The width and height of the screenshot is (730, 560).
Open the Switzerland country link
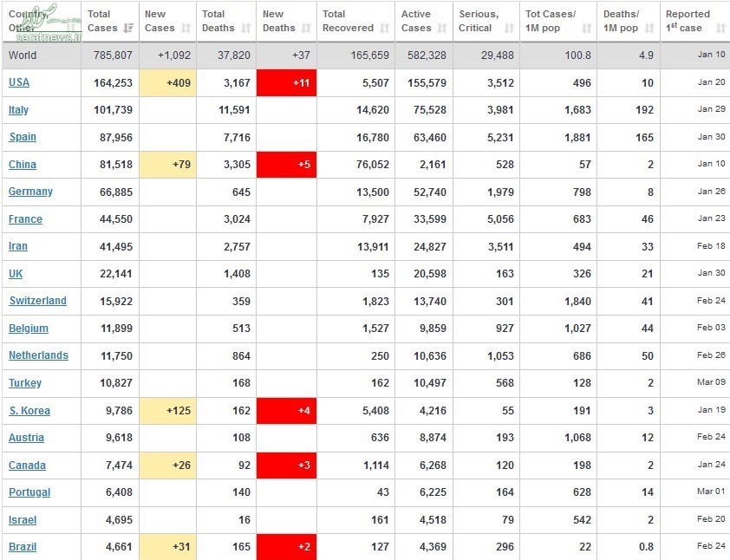click(37, 301)
